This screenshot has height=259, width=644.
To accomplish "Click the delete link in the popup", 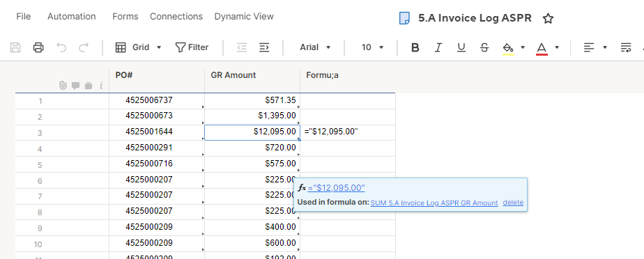I will (513, 203).
